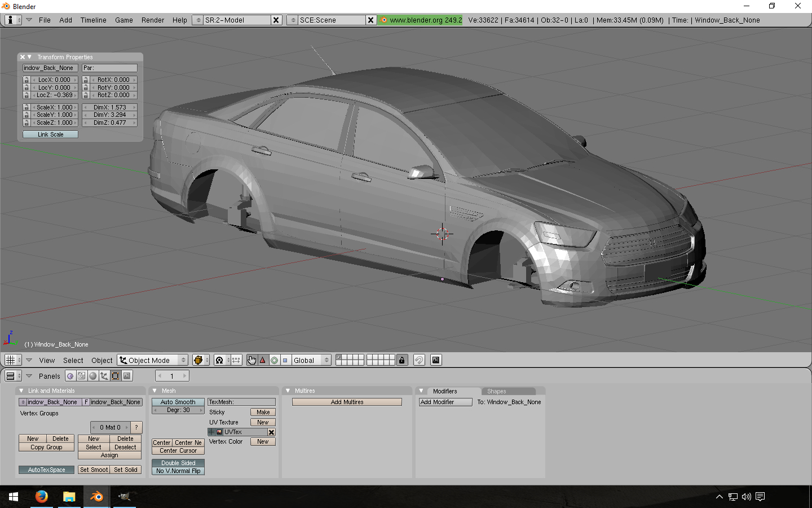Delete the SR:2-Model screen with X
This screenshot has height=508, width=812.
tap(276, 20)
